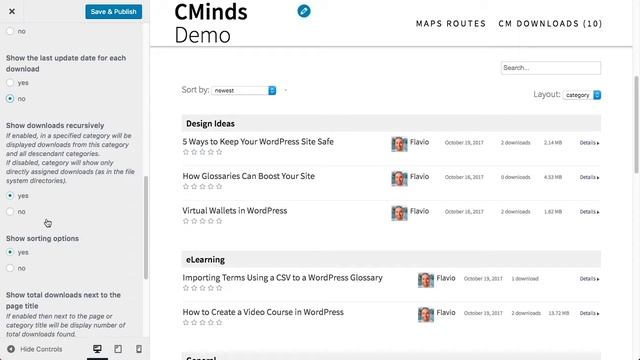640x360 pixels.
Task: Open the MAPS ROUTES menu item
Action: pyautogui.click(x=451, y=24)
